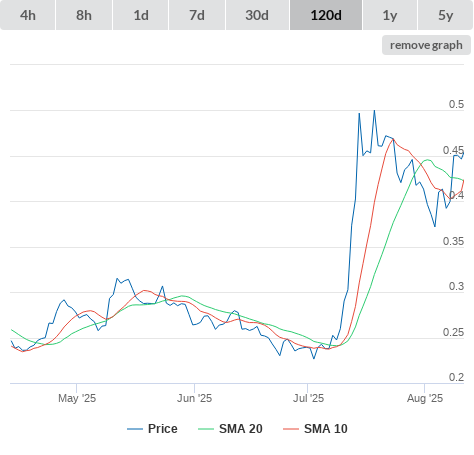Choose the 1d range tab

click(x=141, y=15)
